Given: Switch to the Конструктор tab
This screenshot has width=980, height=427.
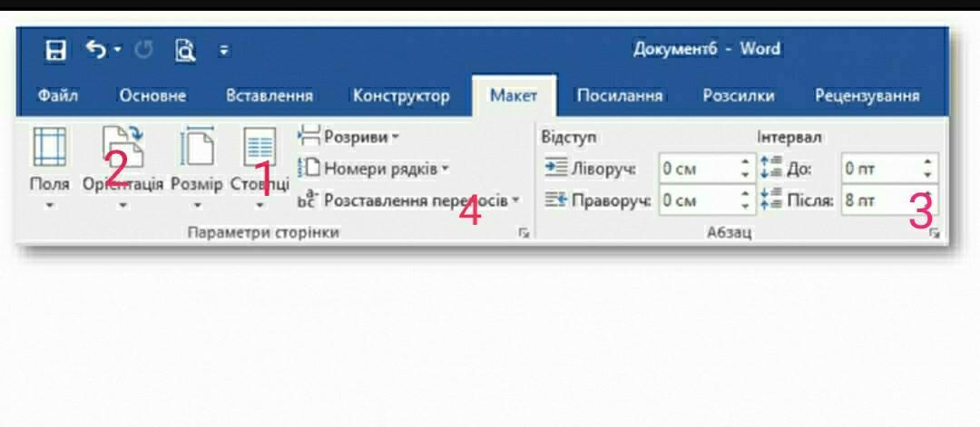Looking at the screenshot, I should point(400,96).
